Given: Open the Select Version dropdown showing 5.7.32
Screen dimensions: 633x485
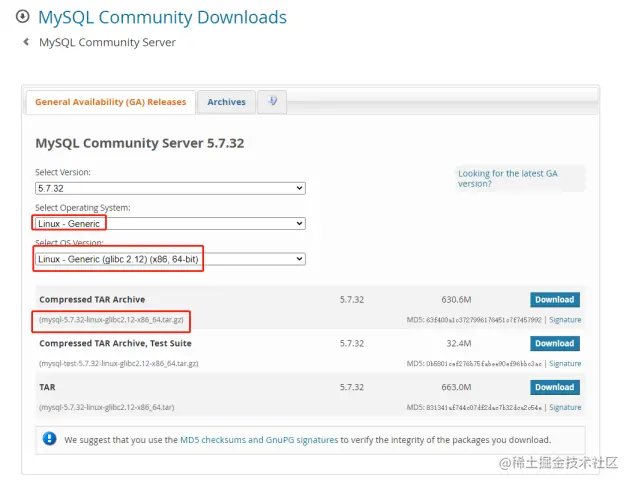Looking at the screenshot, I should point(170,188).
